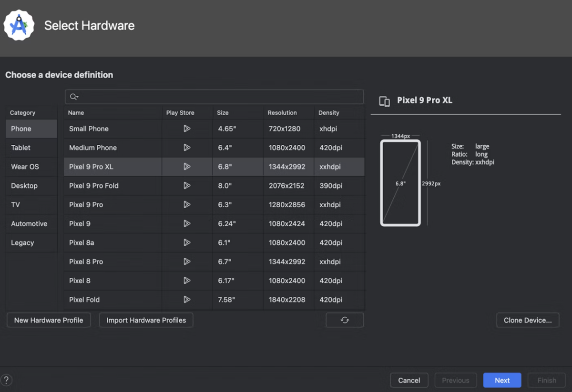
Task: Click the Clone Device button
Action: [528, 320]
